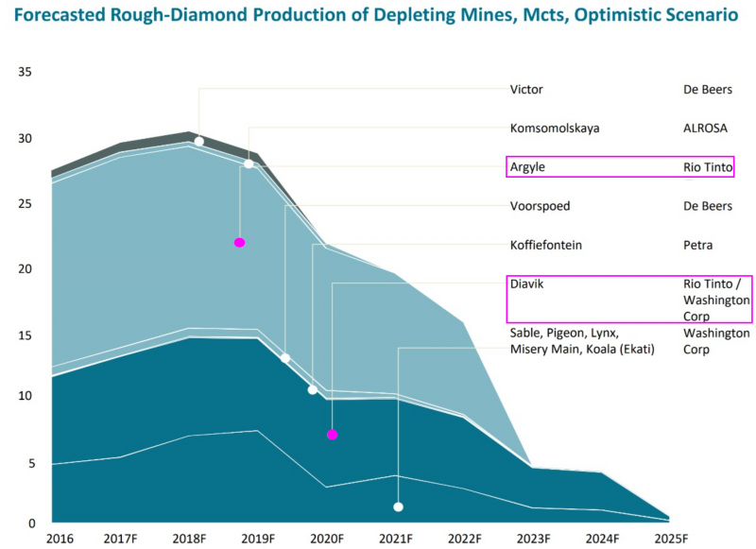The image size is (756, 549).
Task: Select the Diavik mine label
Action: pos(526,283)
